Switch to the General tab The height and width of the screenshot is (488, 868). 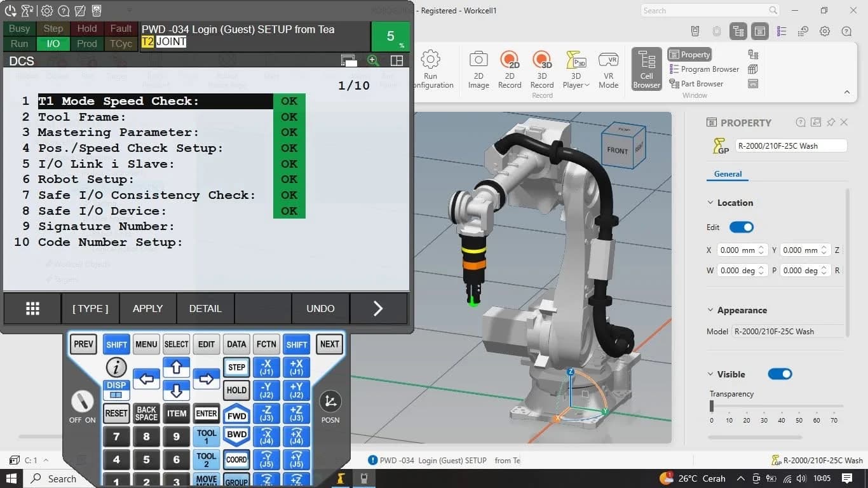[x=728, y=174]
